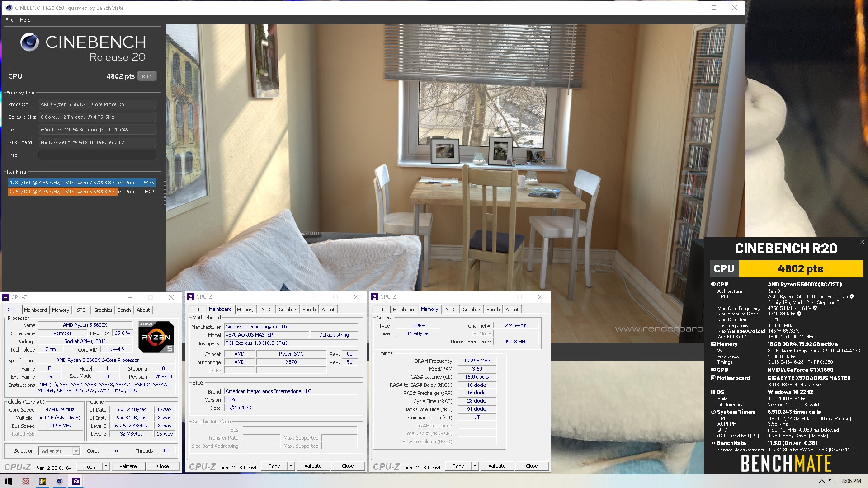Click the Cinebench logo sphere in sidebar
868x488 pixels.
(29, 42)
